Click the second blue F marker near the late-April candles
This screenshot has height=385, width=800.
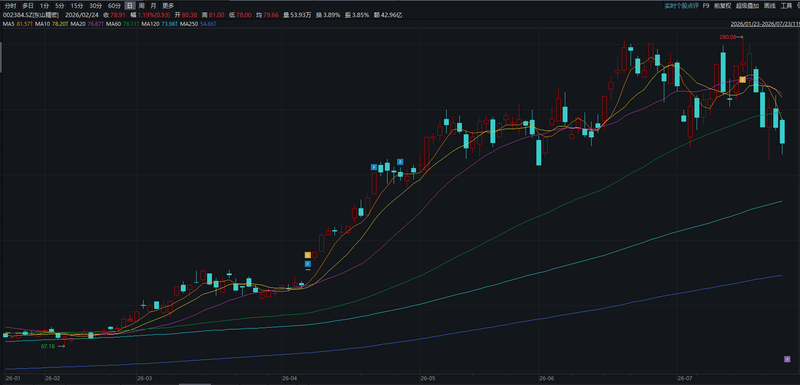tap(401, 162)
